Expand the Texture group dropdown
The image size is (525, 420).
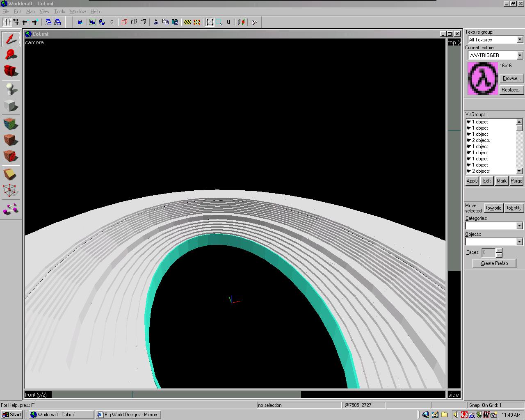point(520,40)
